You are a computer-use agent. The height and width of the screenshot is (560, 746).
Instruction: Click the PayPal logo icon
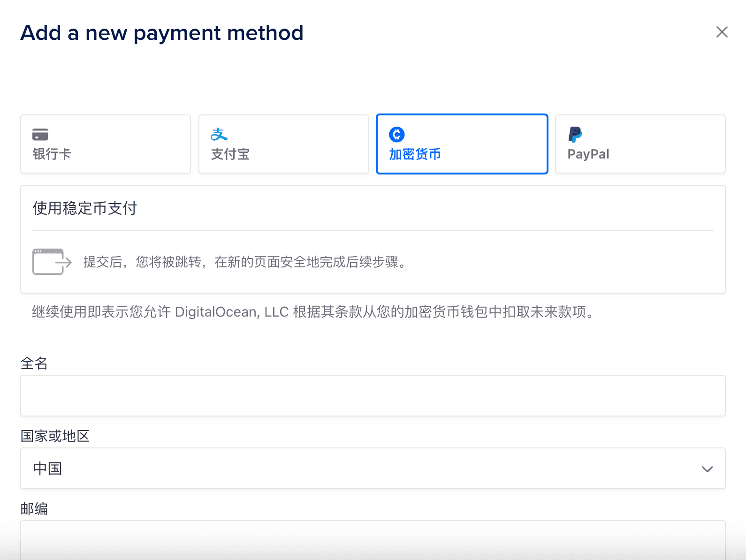(x=575, y=135)
